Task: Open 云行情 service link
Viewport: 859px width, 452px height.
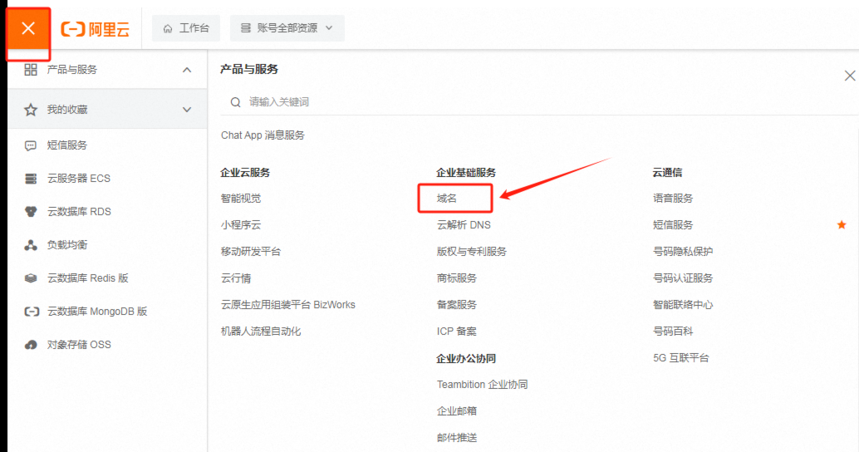Action: click(236, 278)
